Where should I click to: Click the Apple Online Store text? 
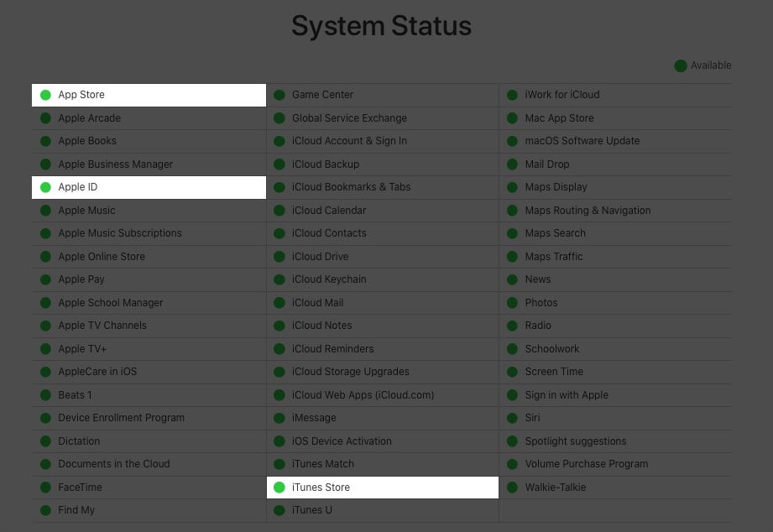(x=102, y=257)
